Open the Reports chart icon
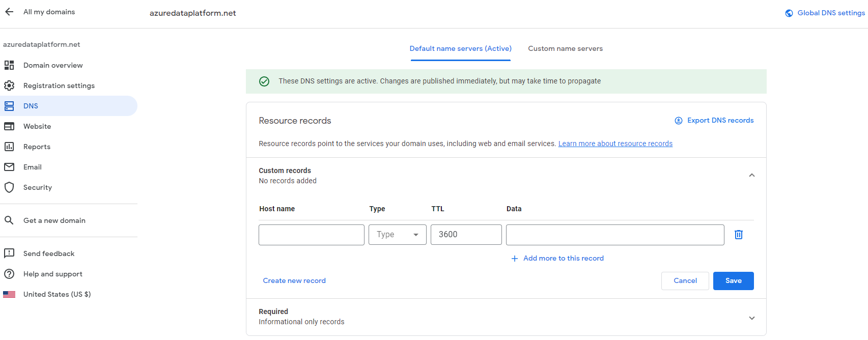Screen dimensions: 868x340 [9, 147]
